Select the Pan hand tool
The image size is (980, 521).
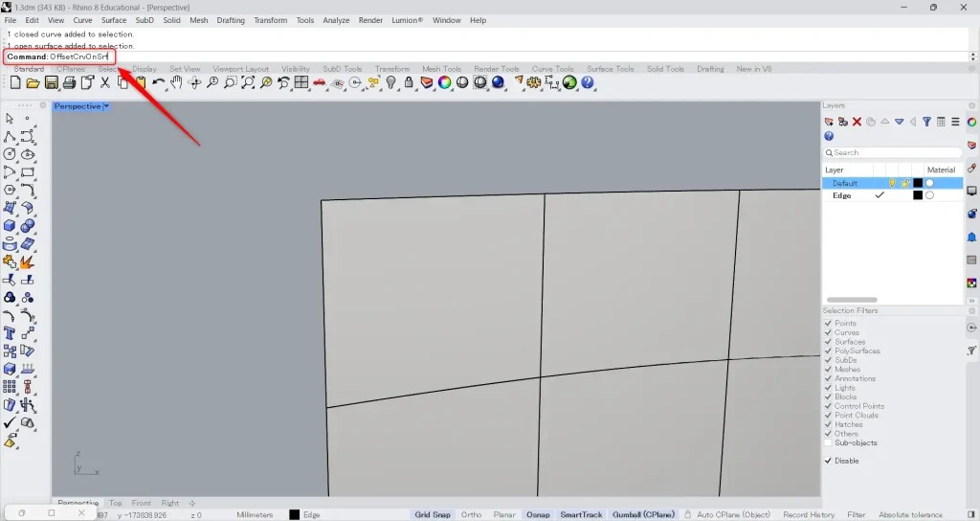[176, 82]
